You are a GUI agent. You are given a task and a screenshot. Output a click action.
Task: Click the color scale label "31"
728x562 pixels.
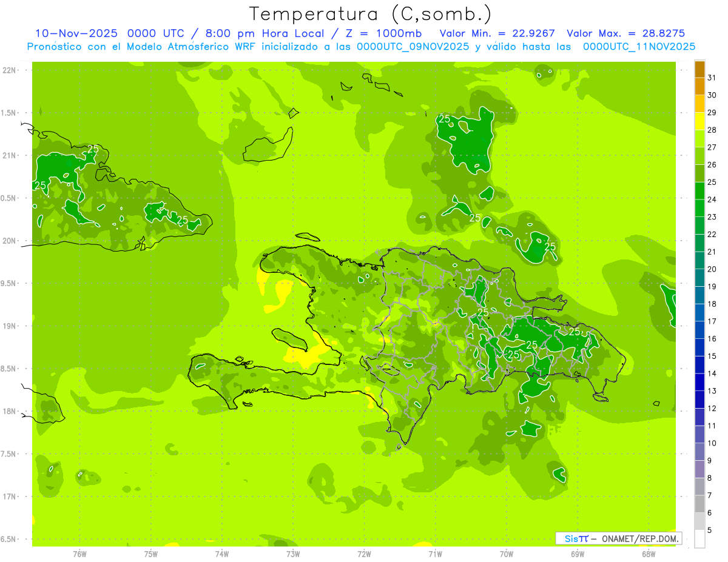tap(712, 78)
